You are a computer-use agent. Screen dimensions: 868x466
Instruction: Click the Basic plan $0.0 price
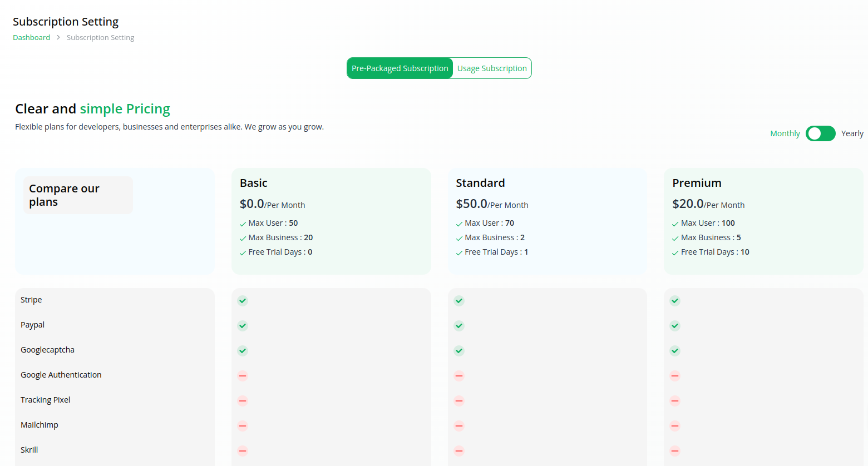coord(252,204)
